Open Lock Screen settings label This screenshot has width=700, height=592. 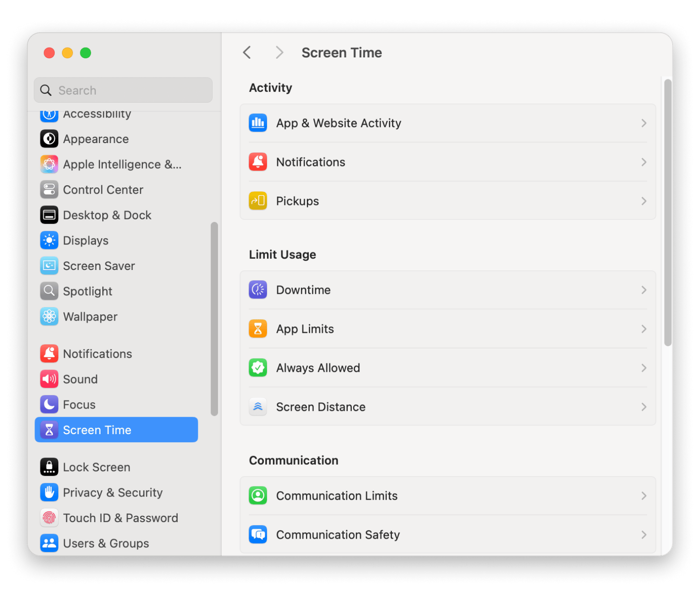pos(96,467)
